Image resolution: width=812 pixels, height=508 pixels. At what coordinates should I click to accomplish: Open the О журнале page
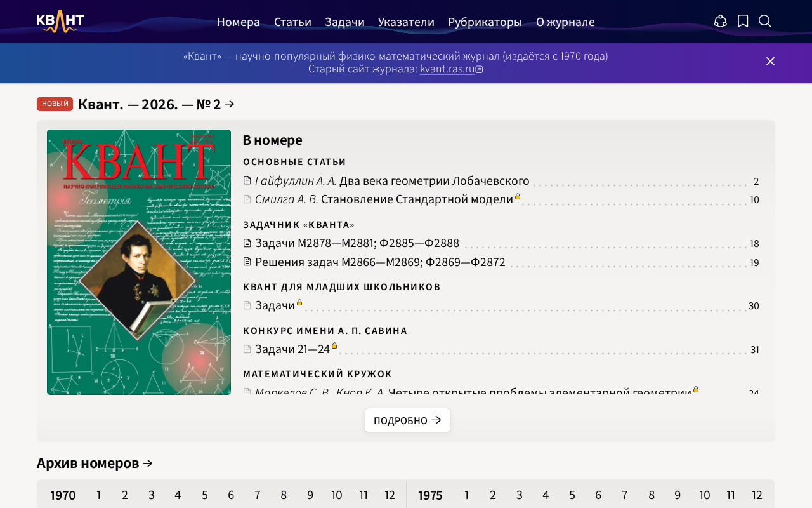(565, 22)
